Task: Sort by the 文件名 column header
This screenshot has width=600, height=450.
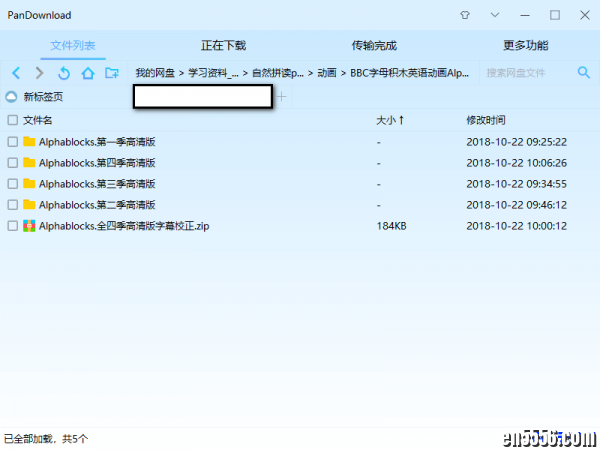Action: [x=38, y=120]
